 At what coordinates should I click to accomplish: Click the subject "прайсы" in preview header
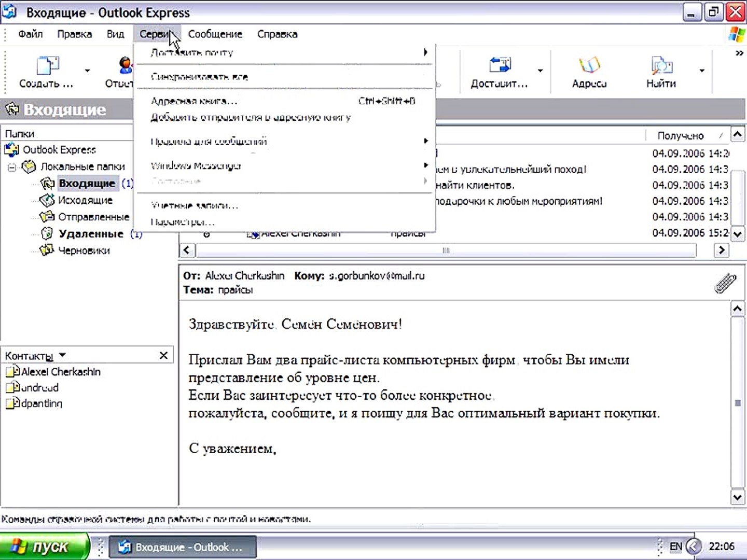pos(235,290)
